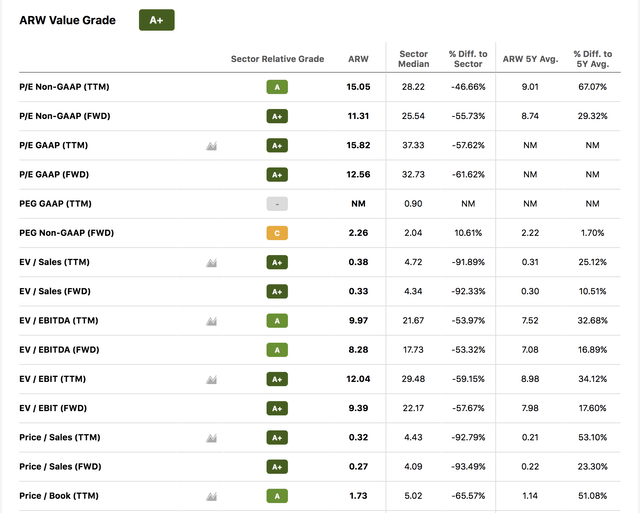Select the Price / Sales (TTM) metric label

click(60, 437)
